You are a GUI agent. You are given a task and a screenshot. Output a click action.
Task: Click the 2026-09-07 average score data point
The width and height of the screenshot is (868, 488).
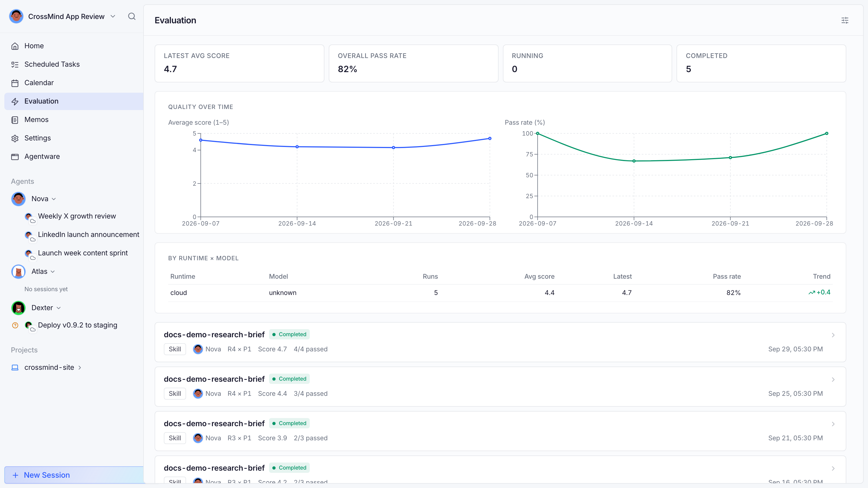click(201, 140)
